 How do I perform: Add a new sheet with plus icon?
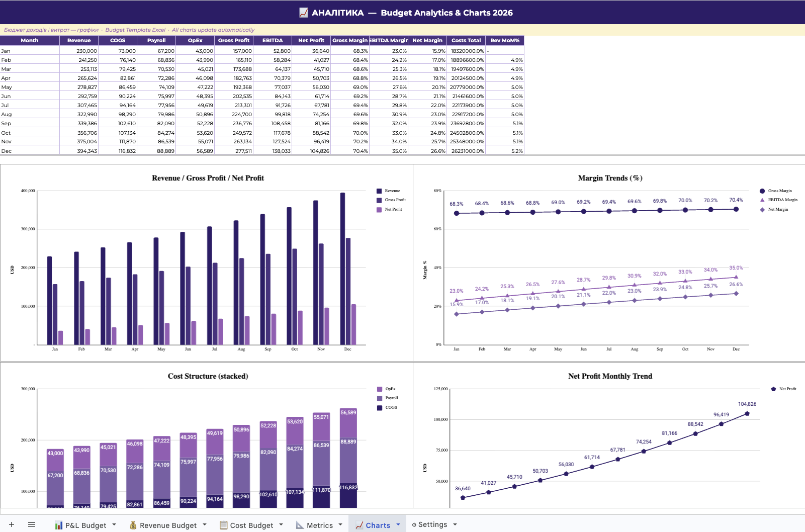click(x=12, y=524)
